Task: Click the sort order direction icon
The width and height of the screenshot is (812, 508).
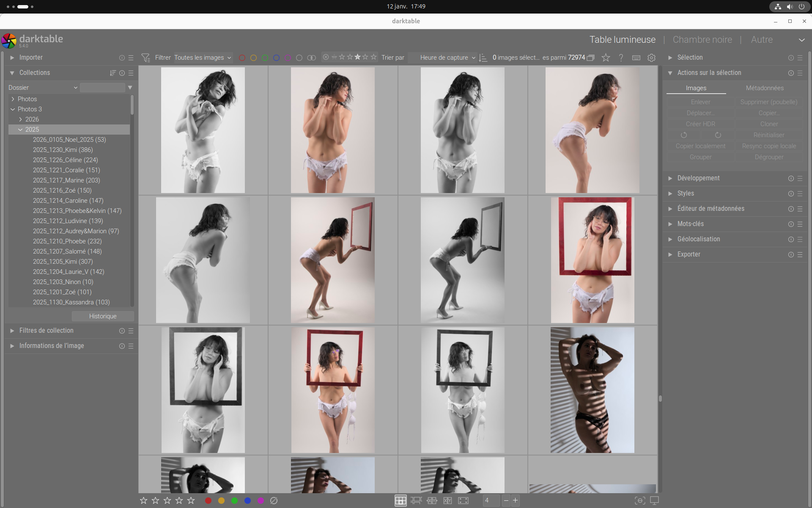Action: (483, 58)
